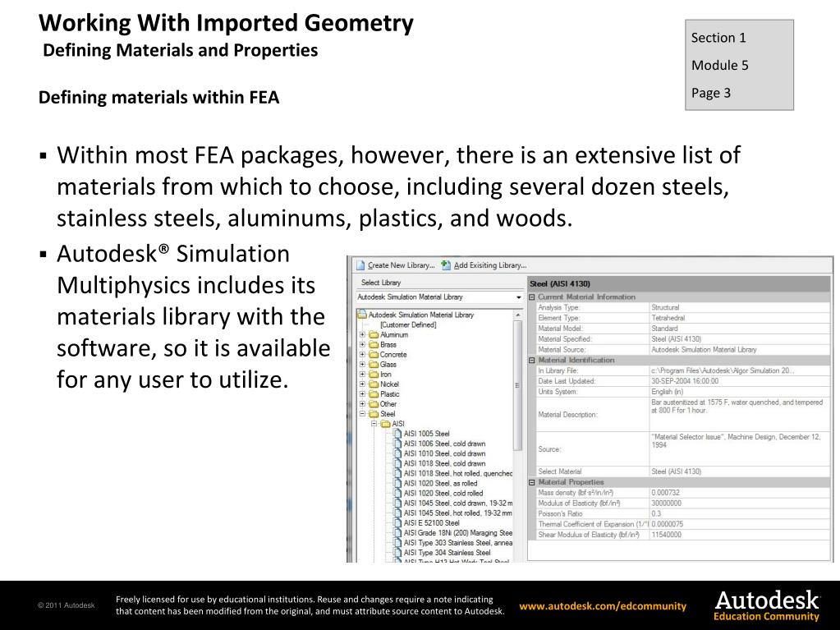Select AISI 1045 Steel, hot rolled

pyautogui.click(x=458, y=513)
